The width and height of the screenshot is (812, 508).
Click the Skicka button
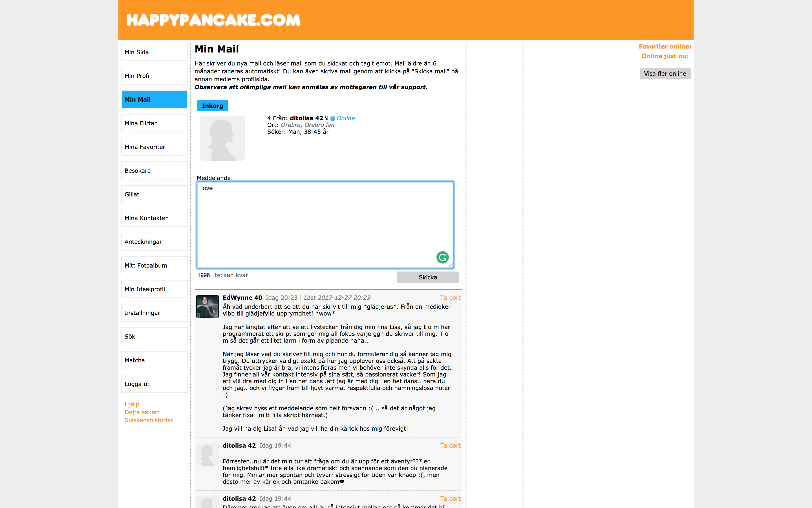(428, 277)
